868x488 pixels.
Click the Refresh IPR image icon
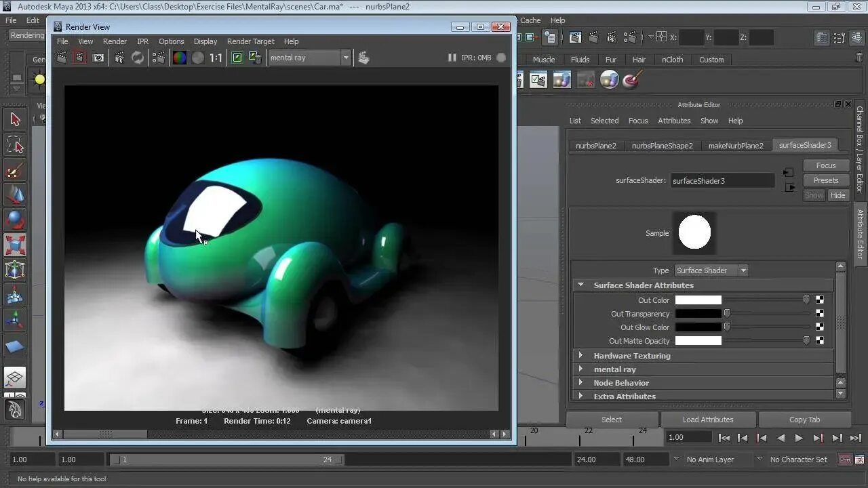point(138,58)
